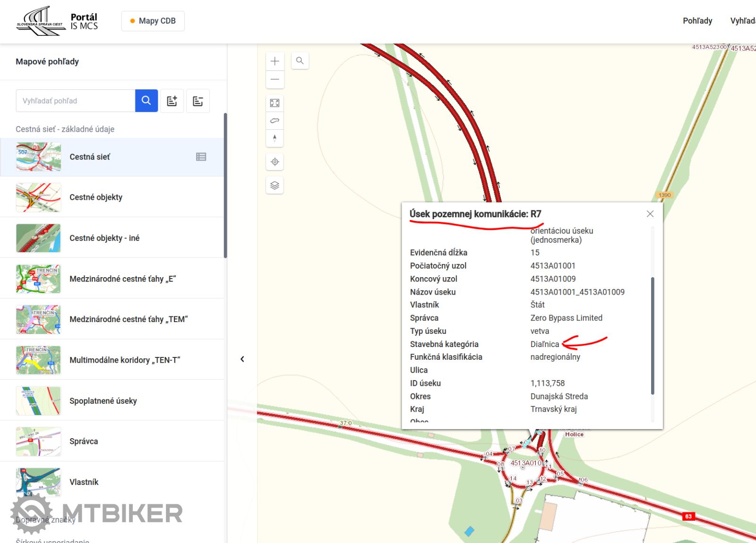Select the Cestné objekty map view
756x543 pixels.
96,197
